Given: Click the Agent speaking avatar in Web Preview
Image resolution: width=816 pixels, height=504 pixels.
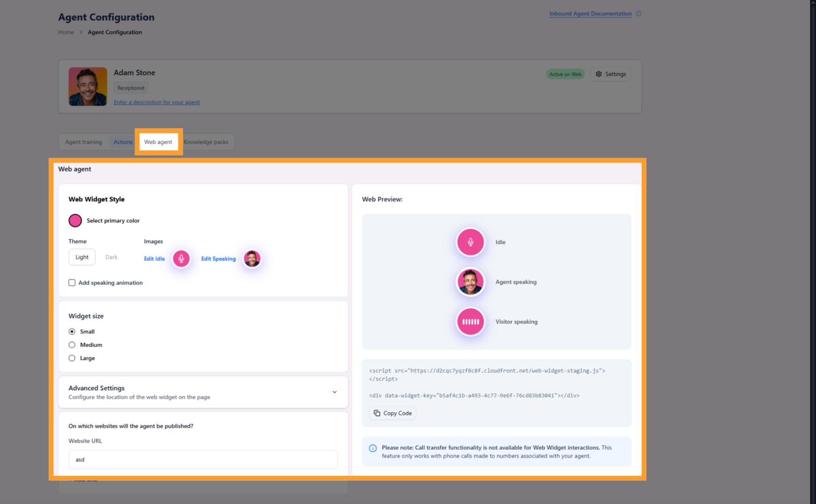Looking at the screenshot, I should coord(470,282).
